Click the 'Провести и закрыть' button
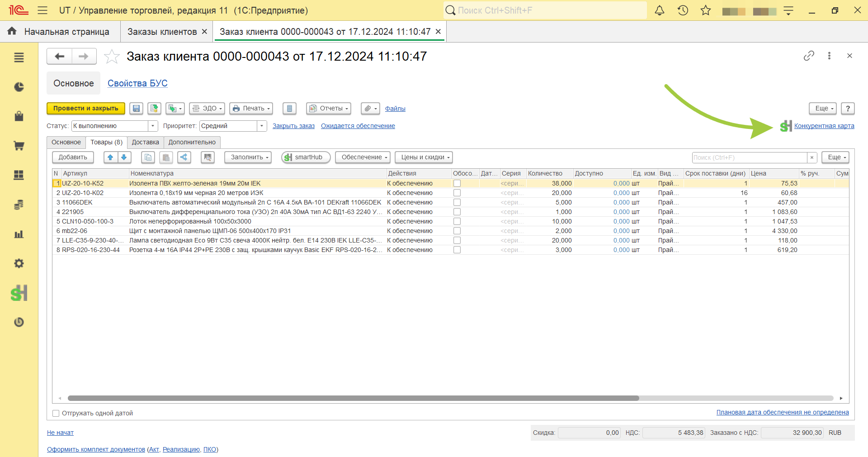The width and height of the screenshot is (868, 457). click(86, 109)
